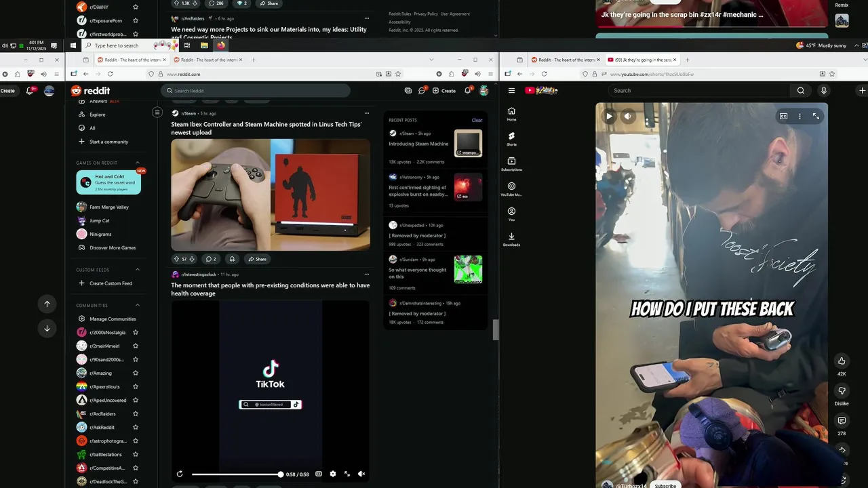Collapse Reddit sidebar navigation button

pos(157,113)
